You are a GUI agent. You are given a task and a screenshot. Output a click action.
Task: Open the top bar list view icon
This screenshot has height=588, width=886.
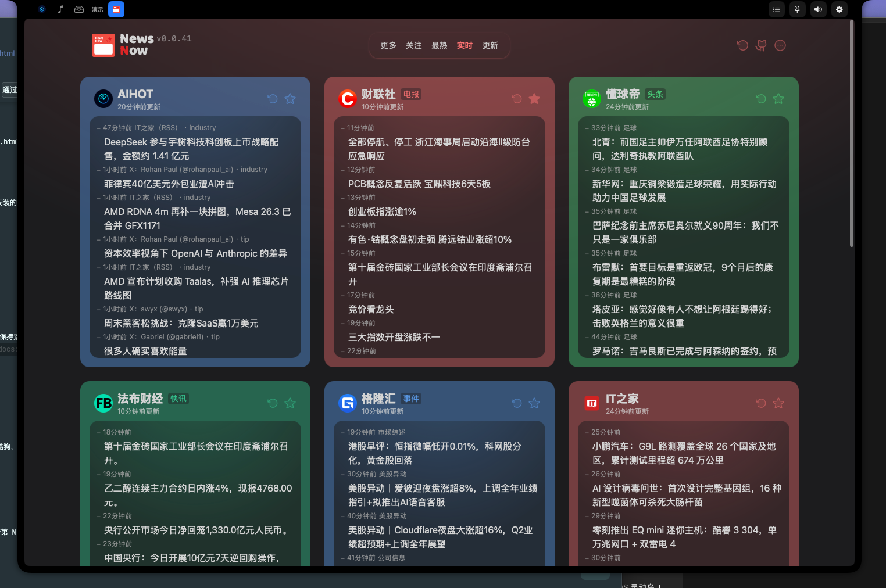click(776, 9)
